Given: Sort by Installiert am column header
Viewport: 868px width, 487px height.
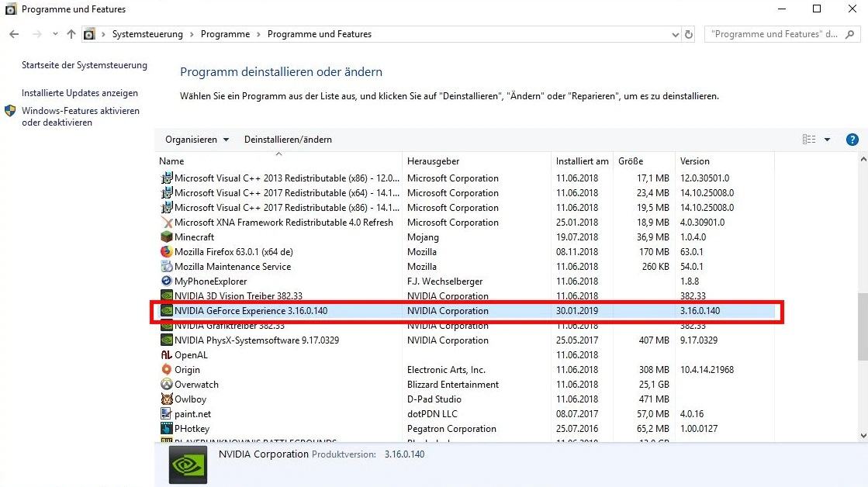Looking at the screenshot, I should coord(582,161).
